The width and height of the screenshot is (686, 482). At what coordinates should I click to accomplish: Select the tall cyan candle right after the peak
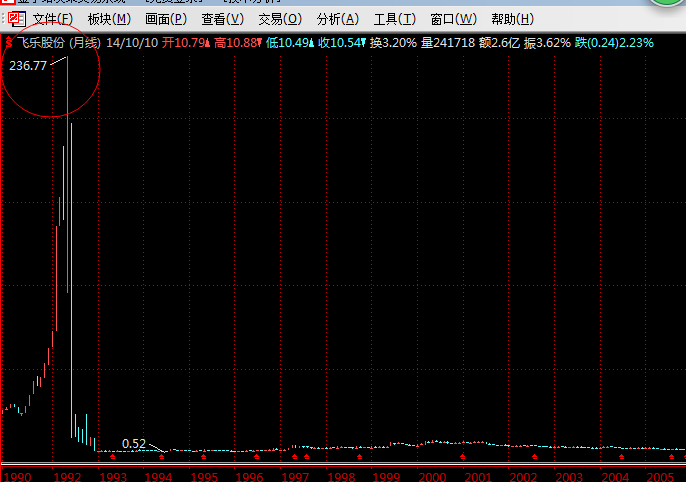pos(71,280)
